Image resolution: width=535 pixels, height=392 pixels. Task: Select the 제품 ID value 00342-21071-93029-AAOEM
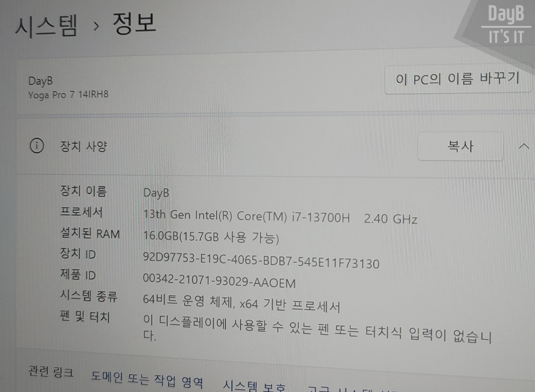(x=219, y=283)
